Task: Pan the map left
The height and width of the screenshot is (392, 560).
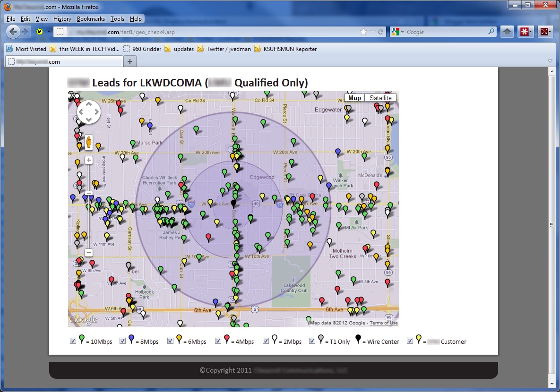Action: pyautogui.click(x=81, y=112)
